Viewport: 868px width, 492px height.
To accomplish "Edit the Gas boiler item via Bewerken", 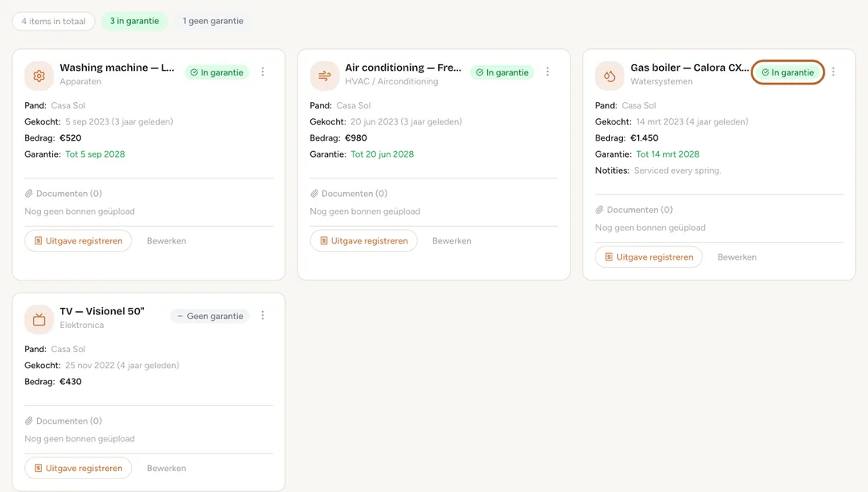I will click(x=737, y=256).
